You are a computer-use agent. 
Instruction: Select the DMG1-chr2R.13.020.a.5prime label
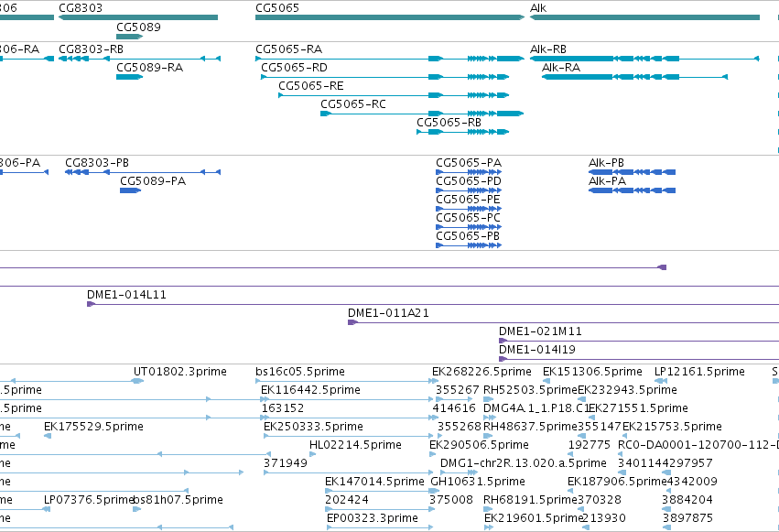524,464
